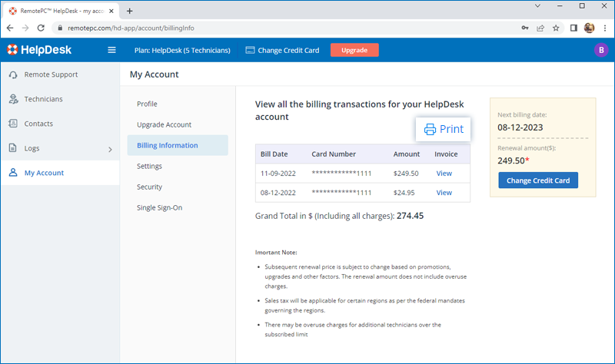Go to Security settings
The width and height of the screenshot is (615, 364).
click(x=149, y=187)
